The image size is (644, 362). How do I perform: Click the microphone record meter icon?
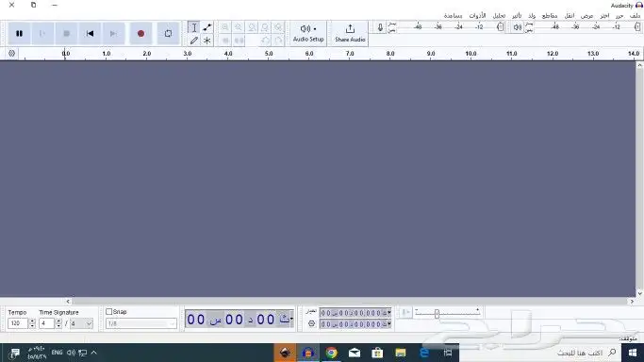pos(380,27)
